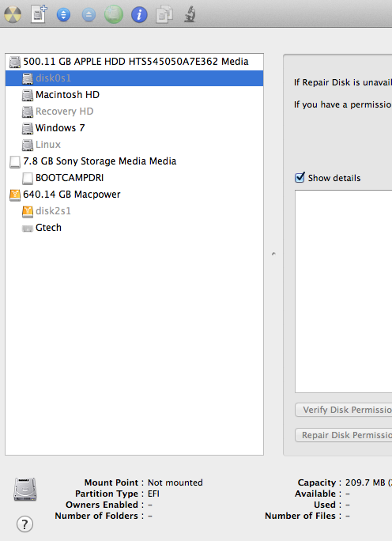
Task: Click the white drive icon beside BOOTCAMPDRI
Action: point(28,179)
